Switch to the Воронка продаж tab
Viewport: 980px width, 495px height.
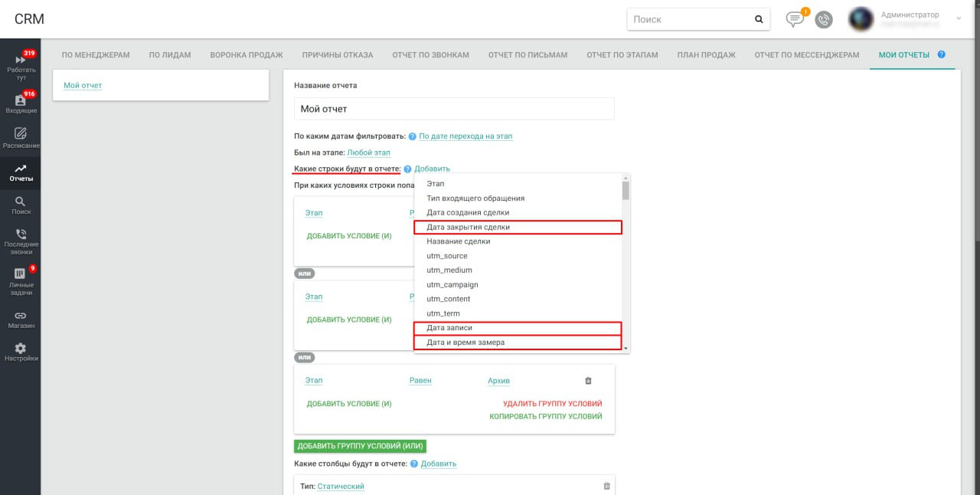coord(247,55)
